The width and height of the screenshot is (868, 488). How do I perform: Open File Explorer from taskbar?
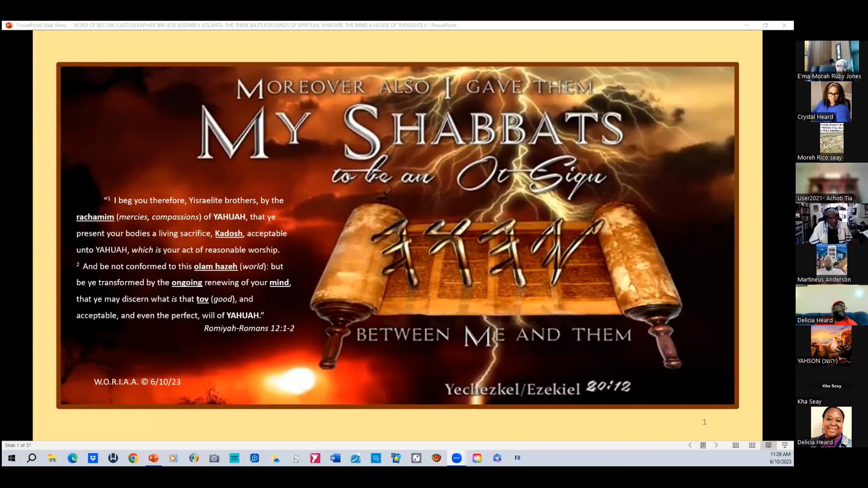click(52, 458)
